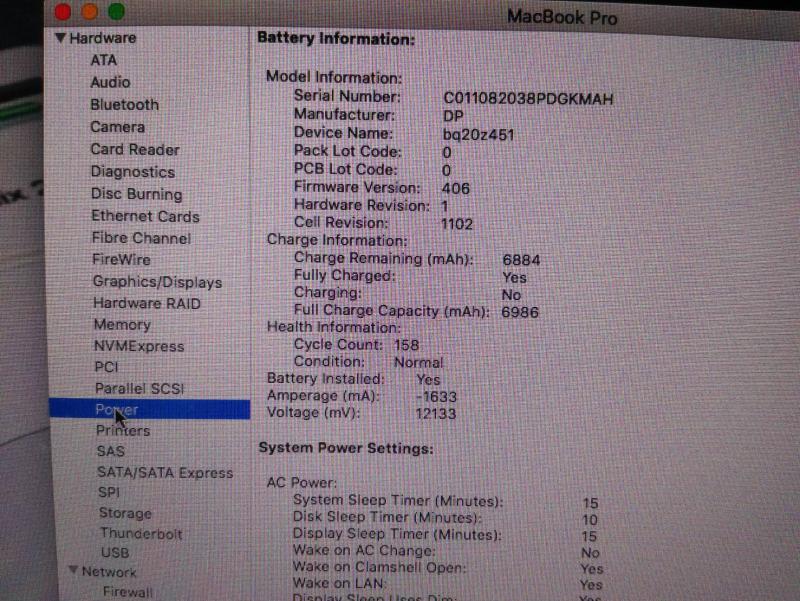Show Storage information
800x601 pixels.
click(x=126, y=513)
